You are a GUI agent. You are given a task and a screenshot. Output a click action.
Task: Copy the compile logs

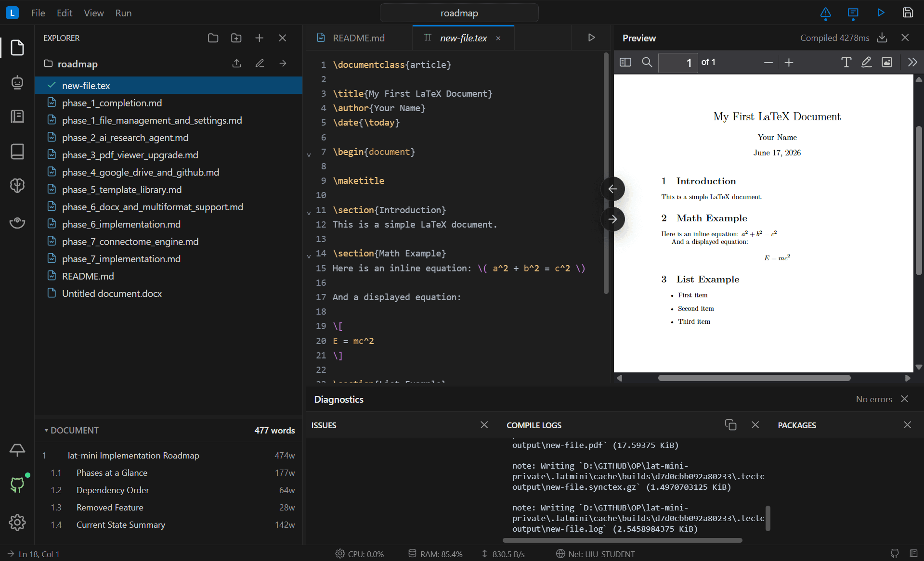tap(730, 425)
